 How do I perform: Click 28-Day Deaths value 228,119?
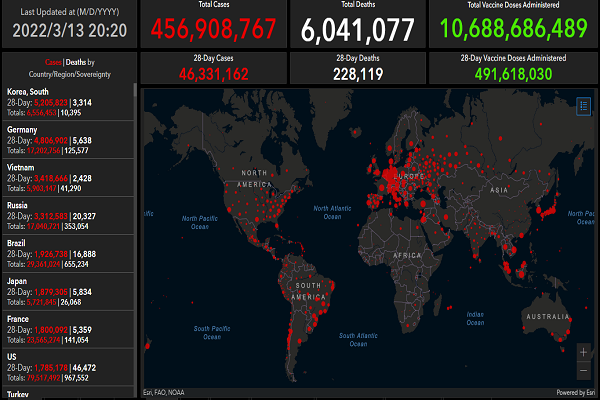[358, 74]
